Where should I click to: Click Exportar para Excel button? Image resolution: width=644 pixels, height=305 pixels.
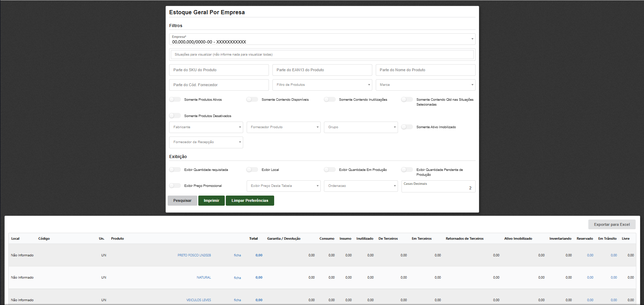[612, 224]
